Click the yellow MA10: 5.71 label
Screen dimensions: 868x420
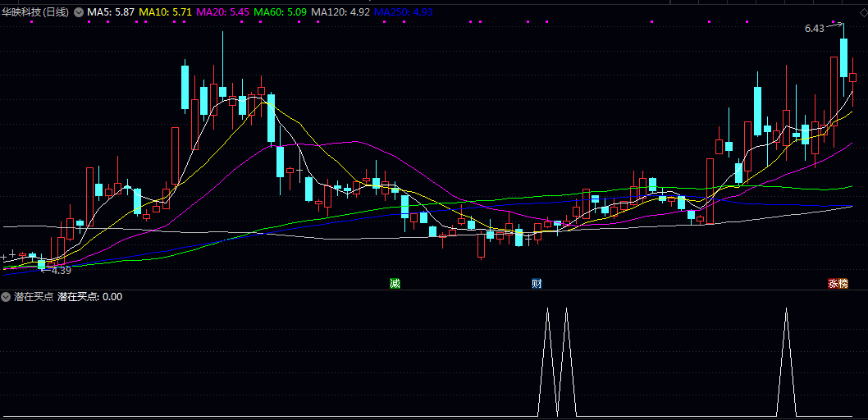coord(166,11)
